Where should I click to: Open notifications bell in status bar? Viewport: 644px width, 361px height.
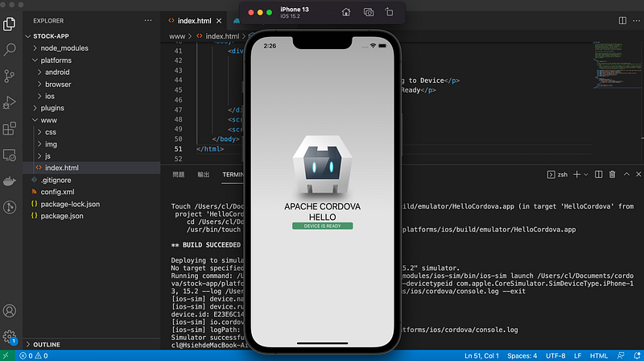click(x=637, y=355)
